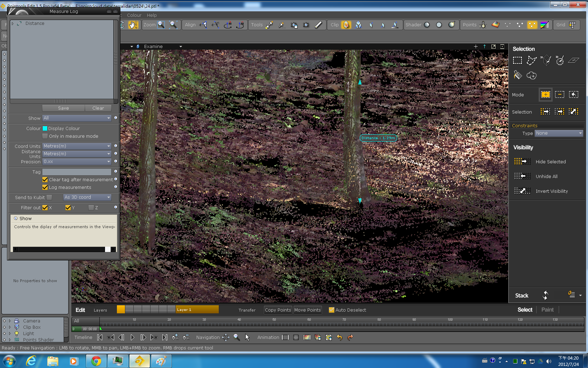Set selection Mode to add
This screenshot has width=588, height=368.
(546, 94)
